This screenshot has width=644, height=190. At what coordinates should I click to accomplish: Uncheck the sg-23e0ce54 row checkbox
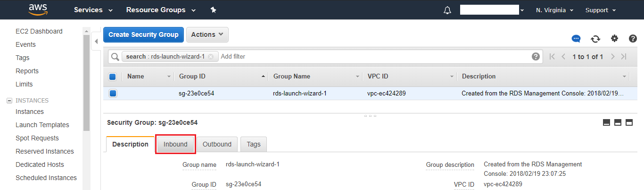tap(113, 94)
